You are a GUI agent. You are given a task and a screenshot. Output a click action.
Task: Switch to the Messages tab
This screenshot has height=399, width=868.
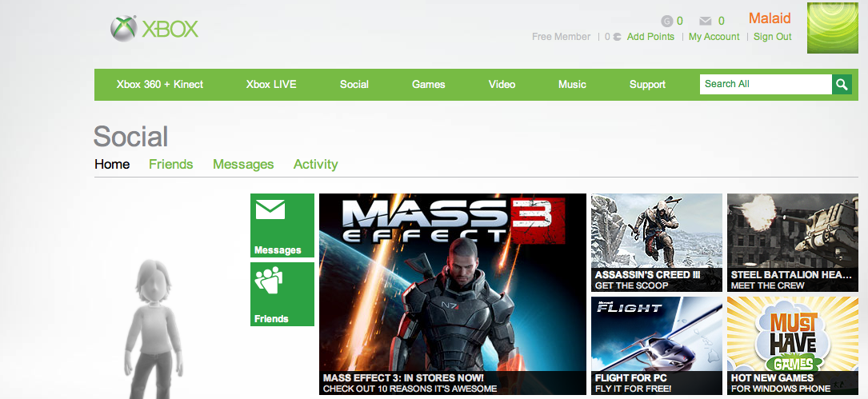[243, 164]
